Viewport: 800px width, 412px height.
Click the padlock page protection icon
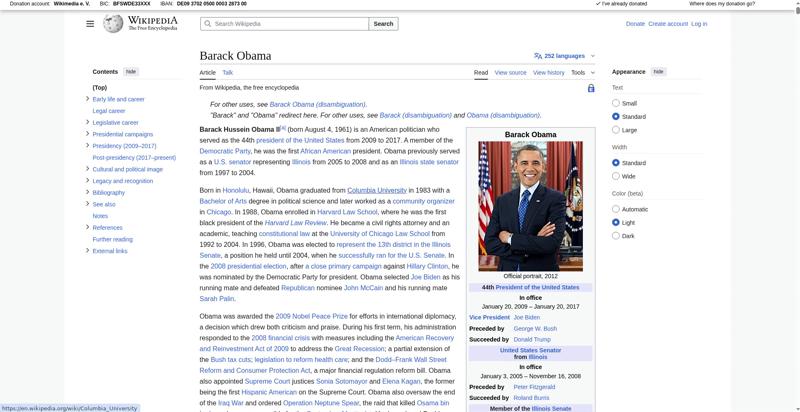[x=591, y=88]
